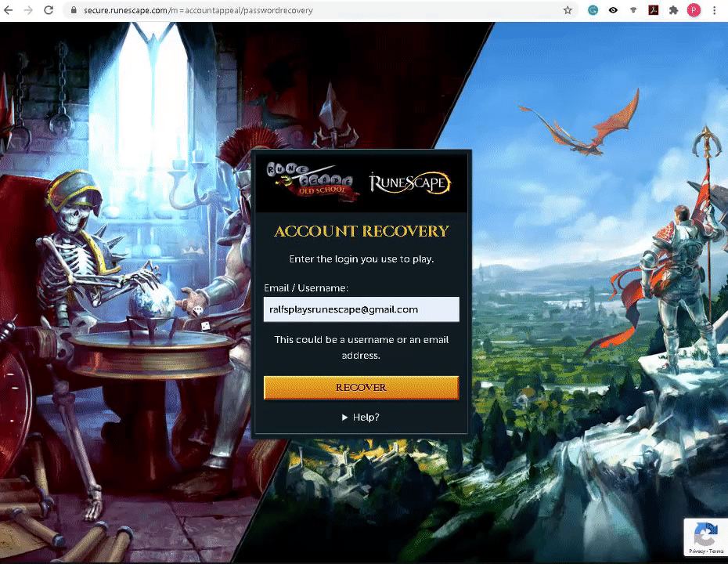Click the Old School RuneScape logo
728x564 pixels.
313,182
